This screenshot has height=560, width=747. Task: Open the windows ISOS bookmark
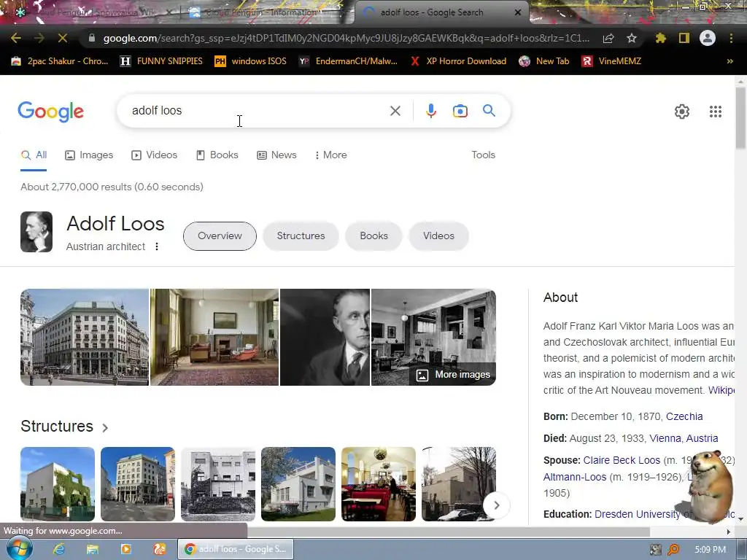point(251,61)
